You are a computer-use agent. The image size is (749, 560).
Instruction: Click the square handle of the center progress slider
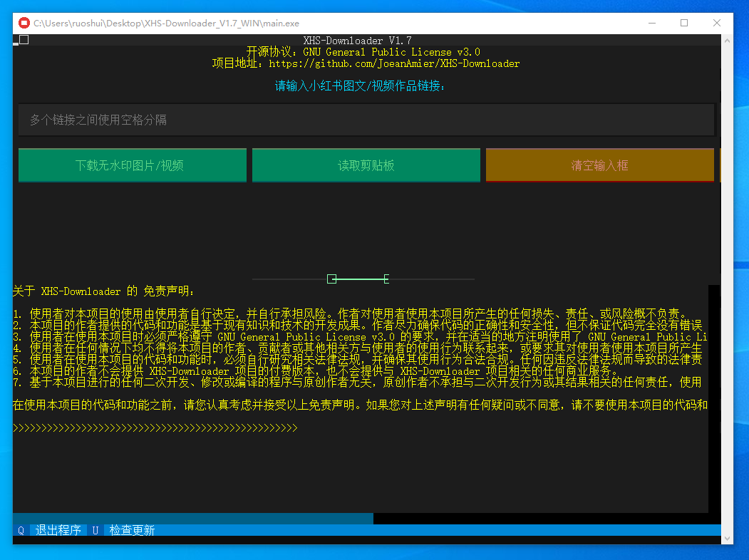(x=331, y=279)
